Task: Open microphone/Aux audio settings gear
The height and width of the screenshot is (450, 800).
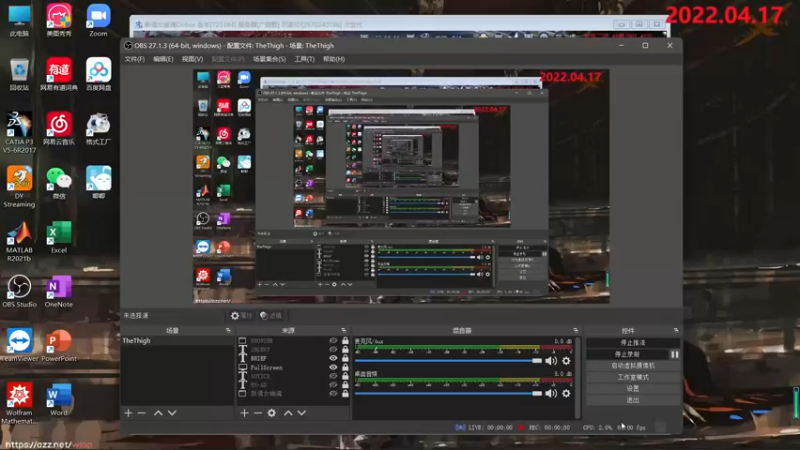Action: (566, 361)
